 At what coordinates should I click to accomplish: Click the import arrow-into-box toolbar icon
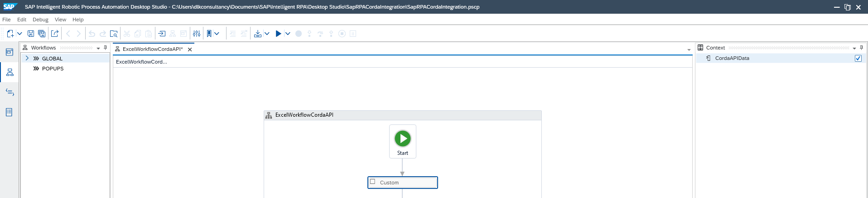point(162,34)
